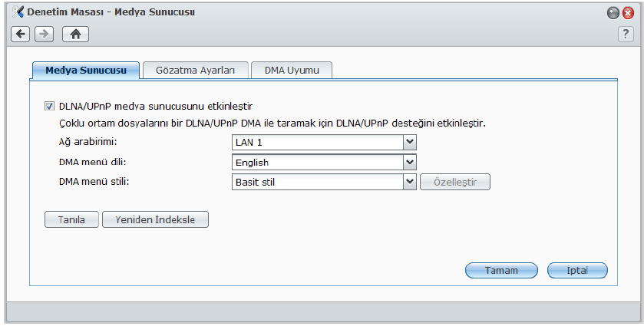644x326 pixels.
Task: Expand the Ağ arabirimi dropdown showing LAN 1
Action: [x=410, y=142]
